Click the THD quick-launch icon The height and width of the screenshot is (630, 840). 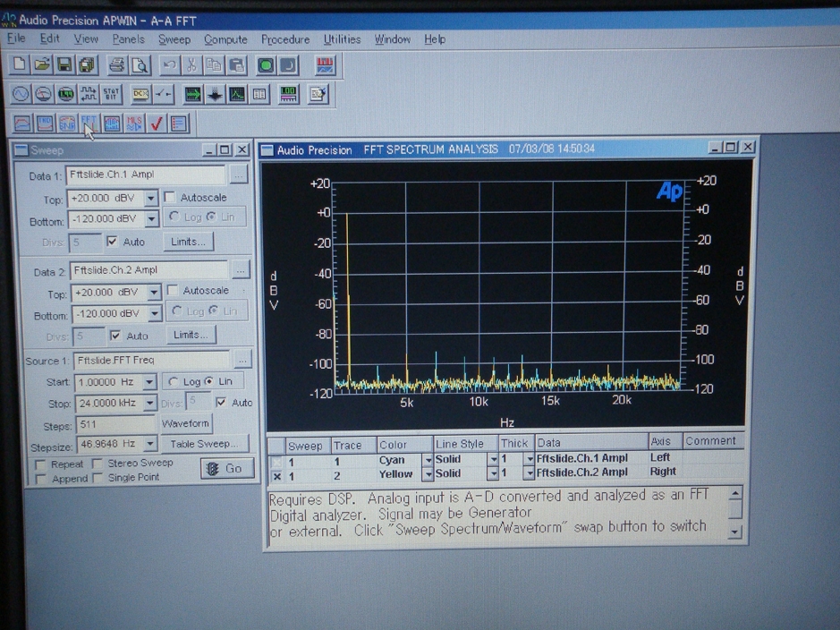tap(45, 123)
